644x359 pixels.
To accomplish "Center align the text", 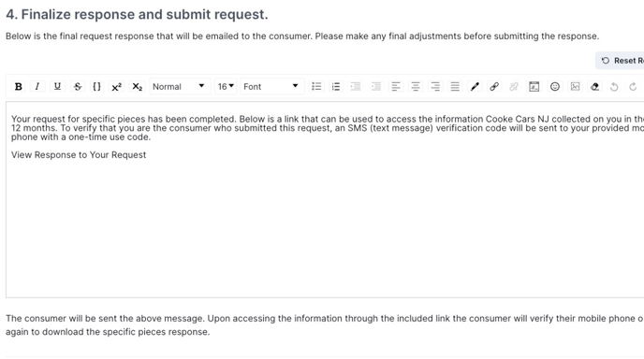I will tap(416, 87).
